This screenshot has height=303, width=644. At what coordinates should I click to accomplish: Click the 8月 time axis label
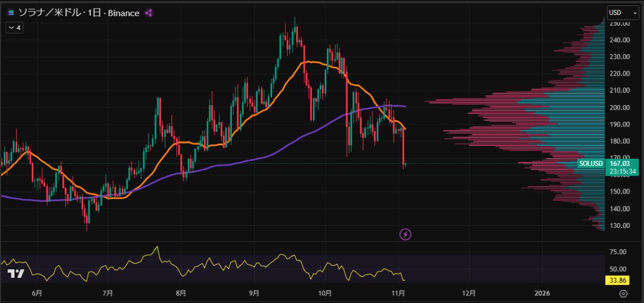tap(181, 293)
